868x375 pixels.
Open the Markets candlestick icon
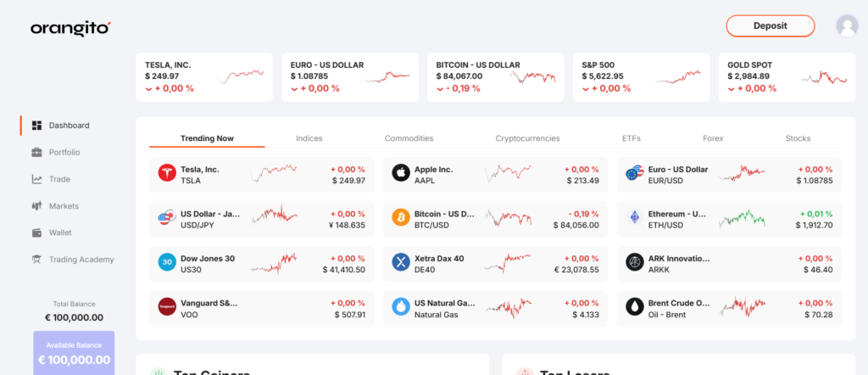coord(36,206)
